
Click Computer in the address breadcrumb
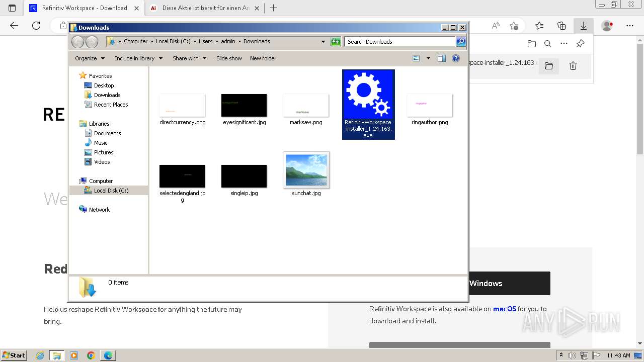(x=135, y=42)
